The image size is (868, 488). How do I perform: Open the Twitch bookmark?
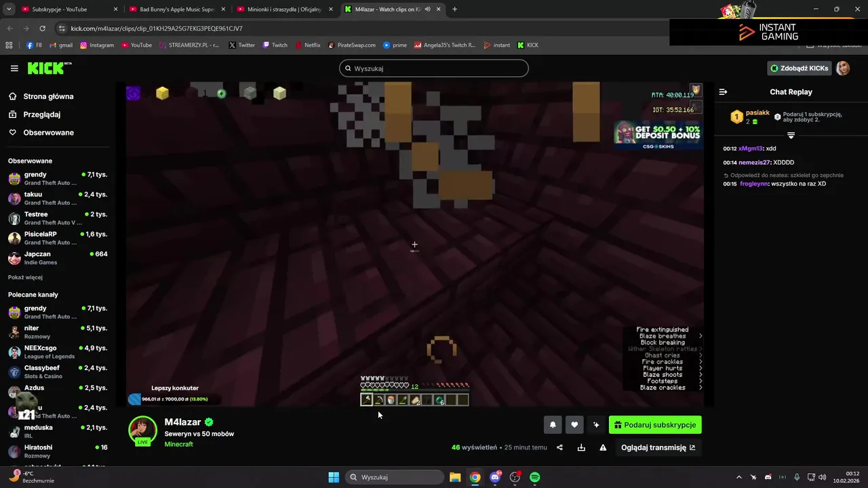[275, 45]
